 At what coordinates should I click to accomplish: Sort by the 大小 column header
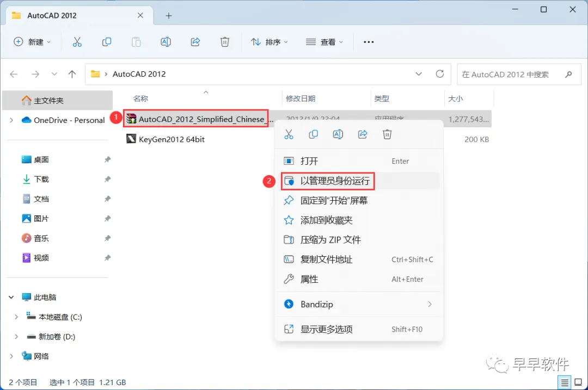click(x=455, y=98)
